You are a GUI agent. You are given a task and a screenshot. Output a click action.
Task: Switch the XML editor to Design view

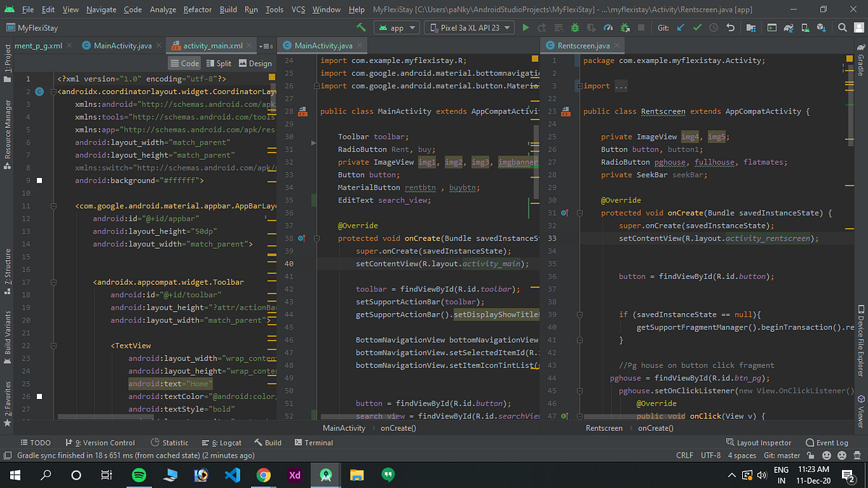pos(255,63)
